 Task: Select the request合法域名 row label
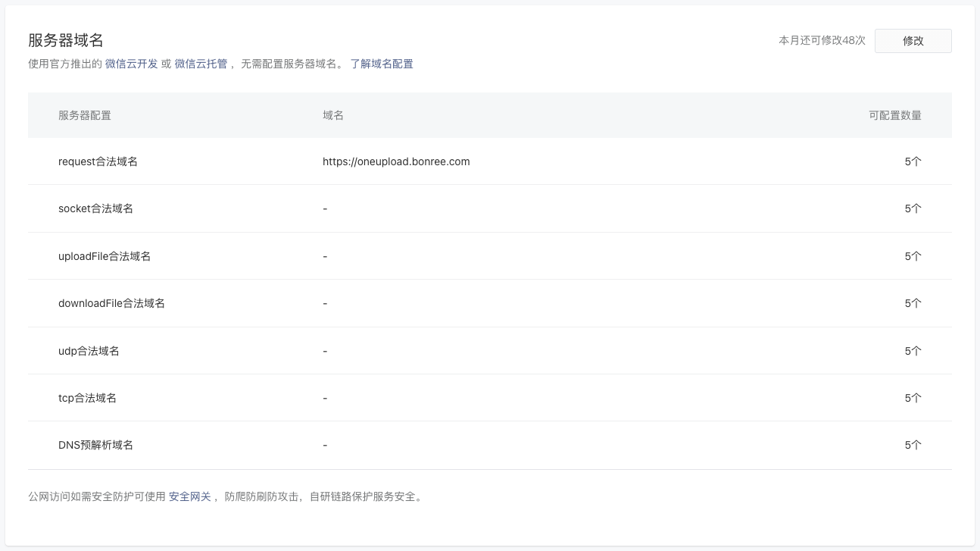[98, 161]
